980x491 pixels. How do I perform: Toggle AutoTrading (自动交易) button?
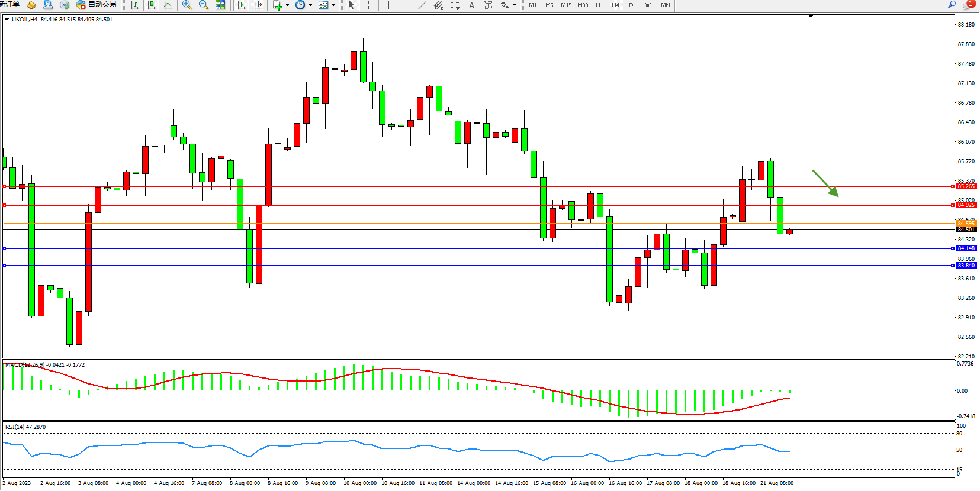(96, 5)
